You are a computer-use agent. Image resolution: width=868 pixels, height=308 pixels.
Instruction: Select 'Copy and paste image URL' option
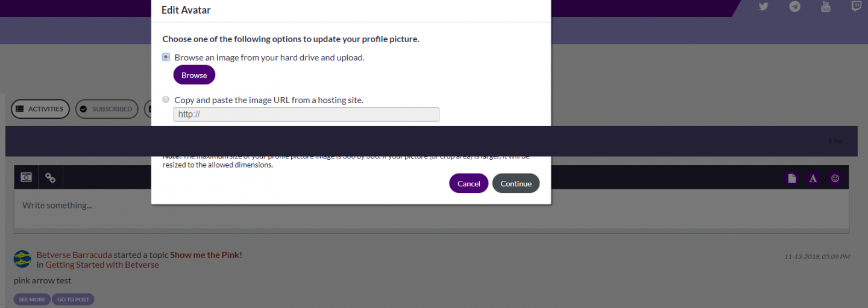[166, 99]
